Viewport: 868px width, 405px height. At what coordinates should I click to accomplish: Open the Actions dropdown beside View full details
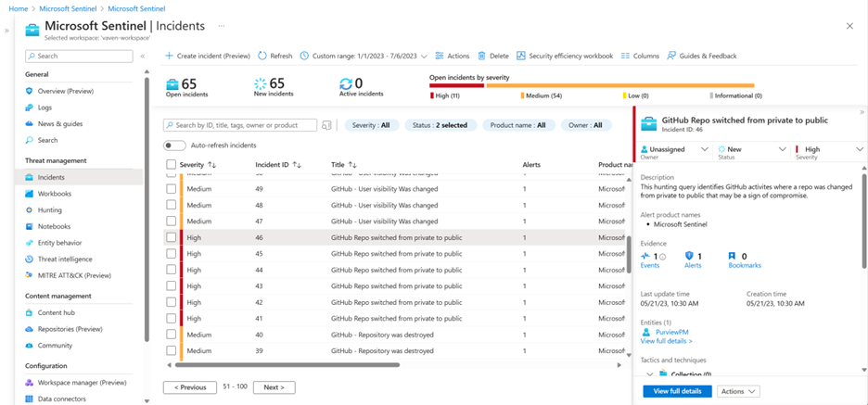[x=738, y=391]
